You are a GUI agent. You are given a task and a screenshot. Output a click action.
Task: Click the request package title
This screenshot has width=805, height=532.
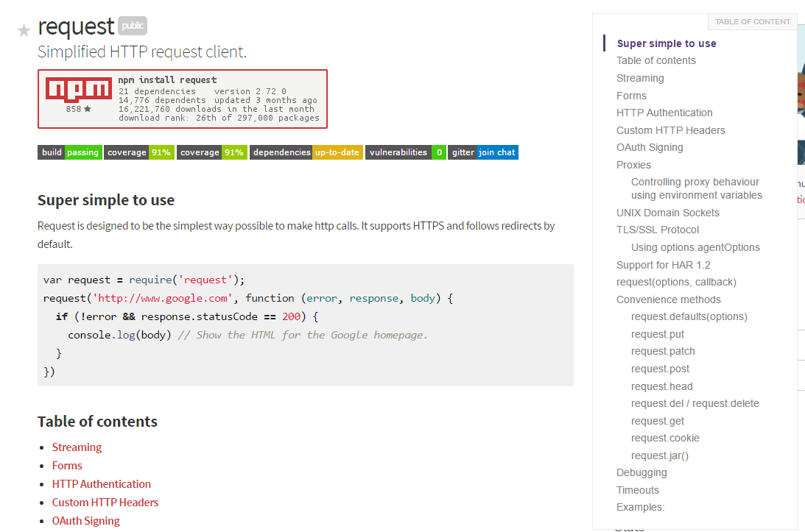76,26
